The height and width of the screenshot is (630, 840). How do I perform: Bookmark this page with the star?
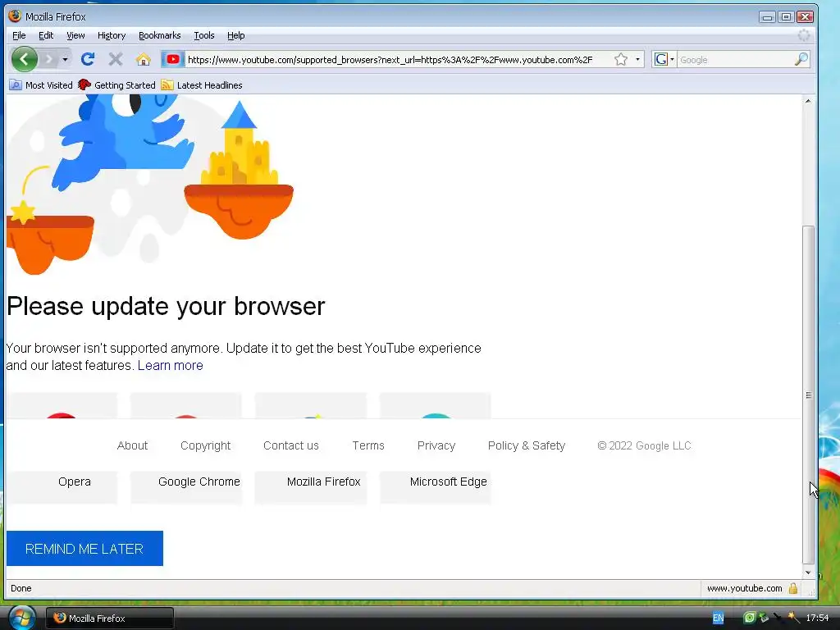point(621,59)
